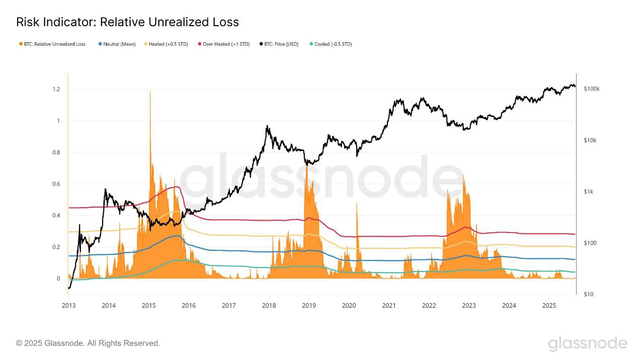Image resolution: width=644 pixels, height=362 pixels.
Task: Click the teal Cooled legend dot
Action: 311,44
